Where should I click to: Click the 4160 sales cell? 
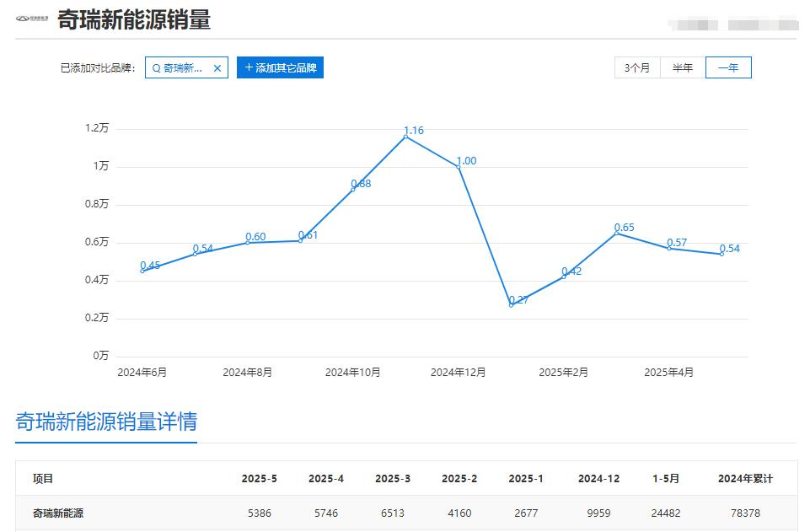[459, 513]
